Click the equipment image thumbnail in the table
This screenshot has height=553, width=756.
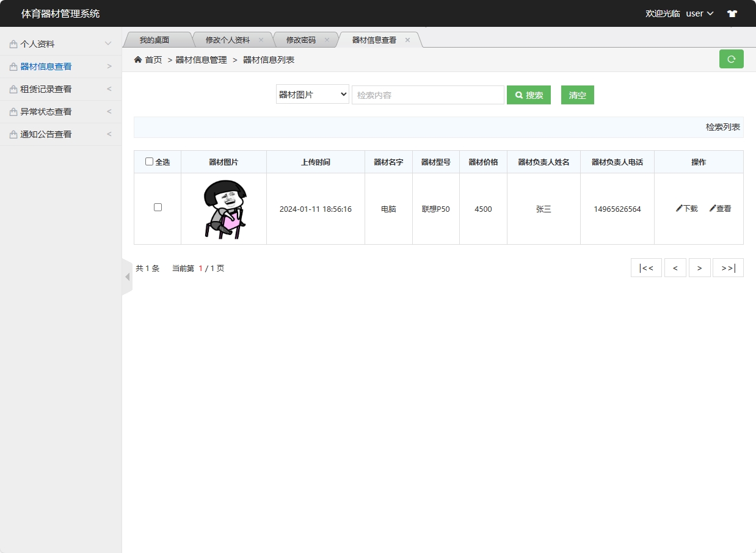224,208
